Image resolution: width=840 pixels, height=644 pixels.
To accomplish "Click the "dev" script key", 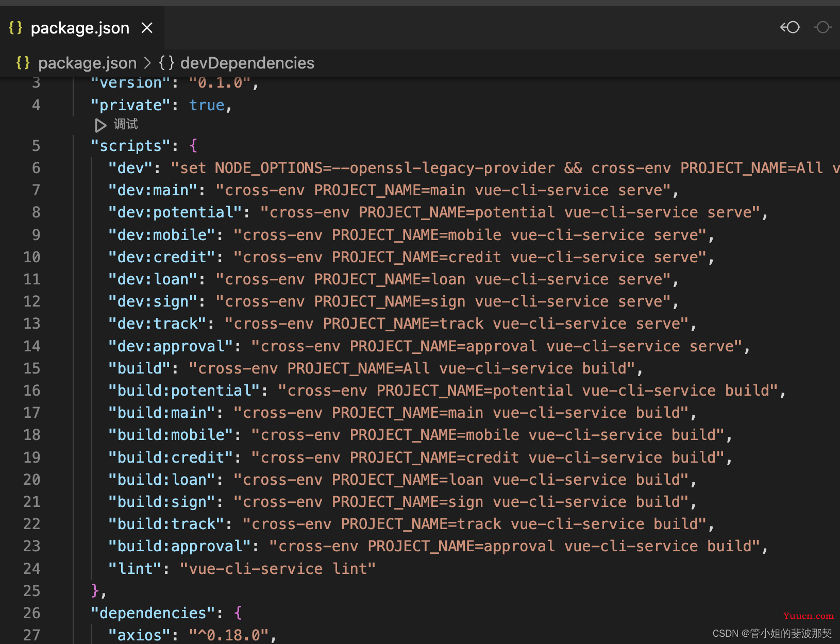I will (131, 168).
